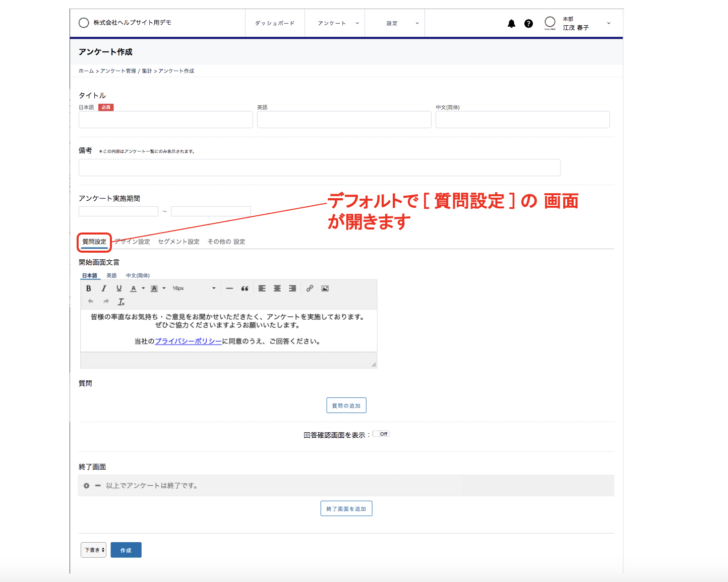Open the 下書き status dropdown

[94, 550]
